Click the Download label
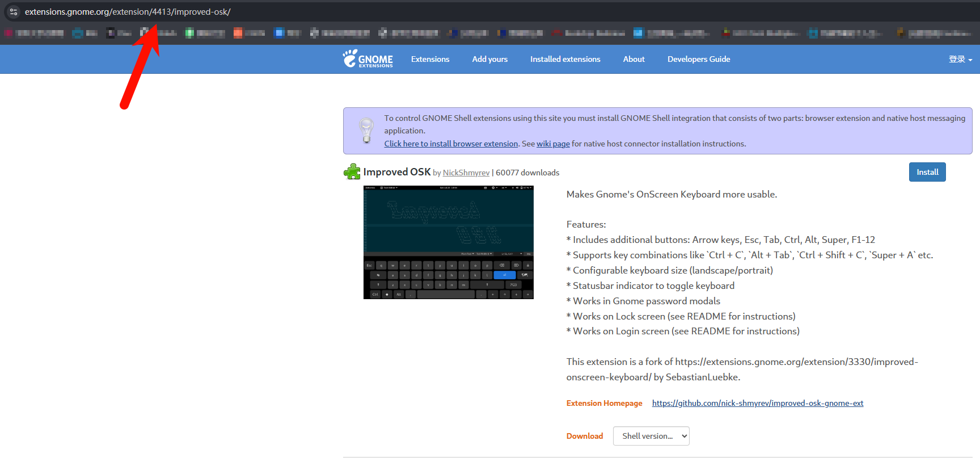Image resolution: width=980 pixels, height=470 pixels. (584, 436)
